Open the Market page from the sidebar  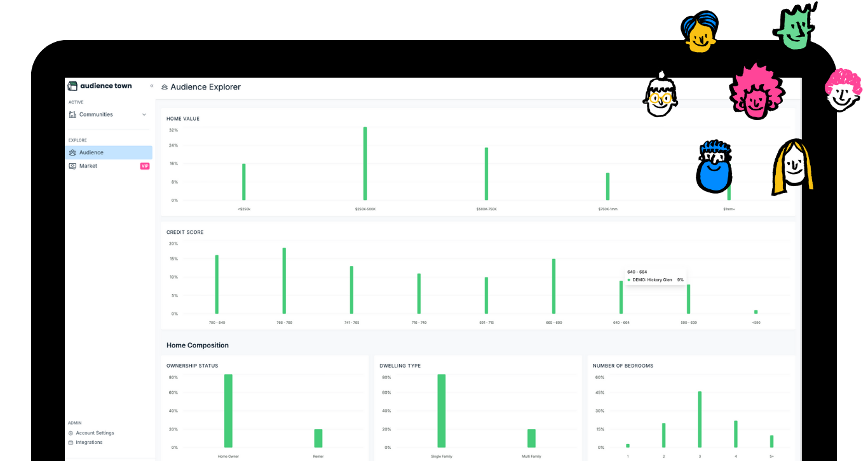pyautogui.click(x=88, y=166)
